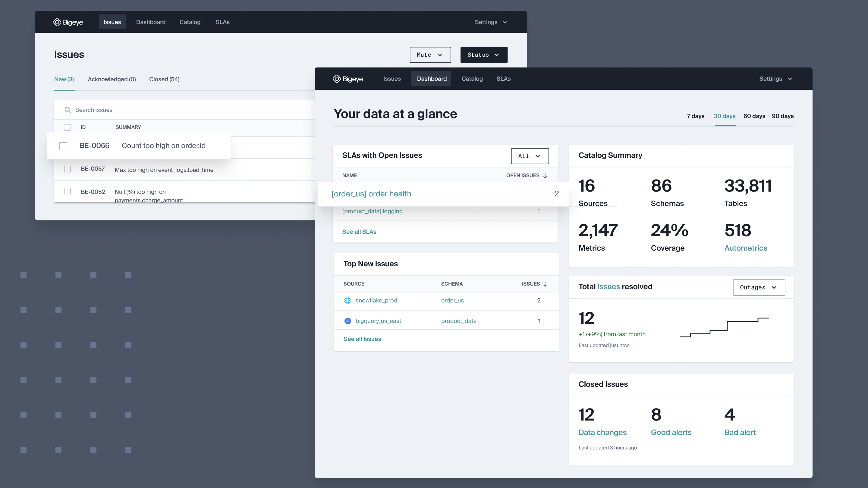The height and width of the screenshot is (488, 868).
Task: Click the magnifier icon in the search bar
Action: 68,110
